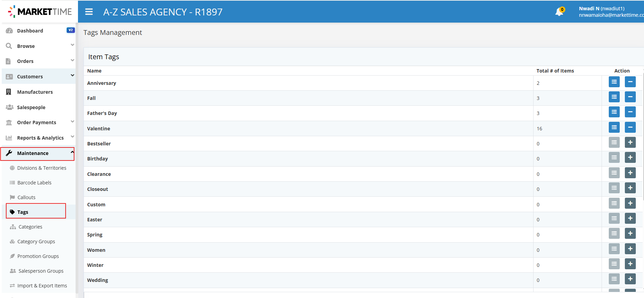Expand the Orders menu chevron
Screen dimensions: 644x298
point(72,60)
